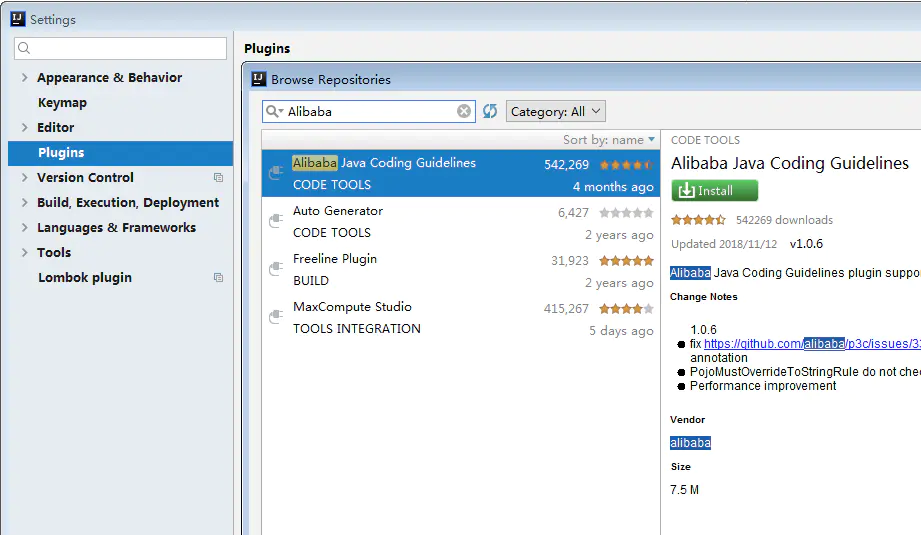The image size is (921, 535).
Task: Click star rating in plugin details pane
Action: (698, 220)
